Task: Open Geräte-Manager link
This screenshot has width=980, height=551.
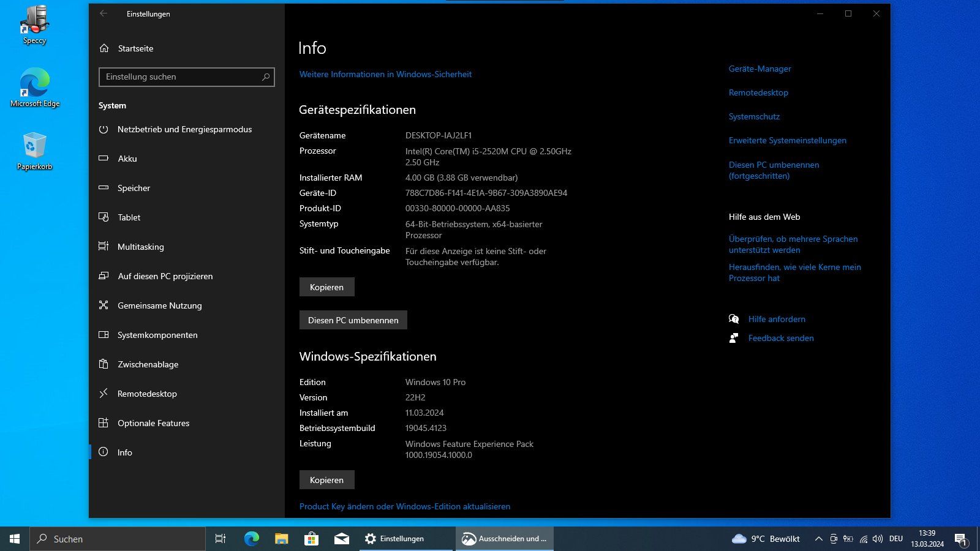Action: [759, 69]
